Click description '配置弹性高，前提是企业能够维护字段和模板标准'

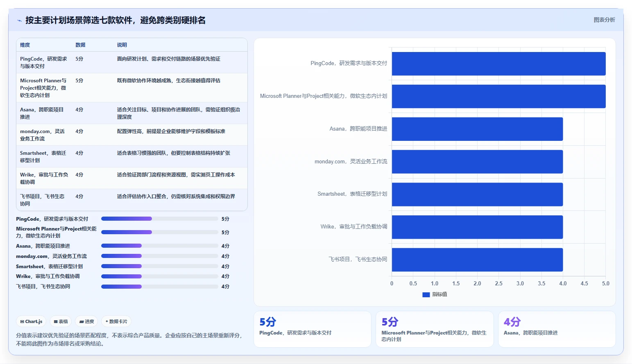point(171,131)
